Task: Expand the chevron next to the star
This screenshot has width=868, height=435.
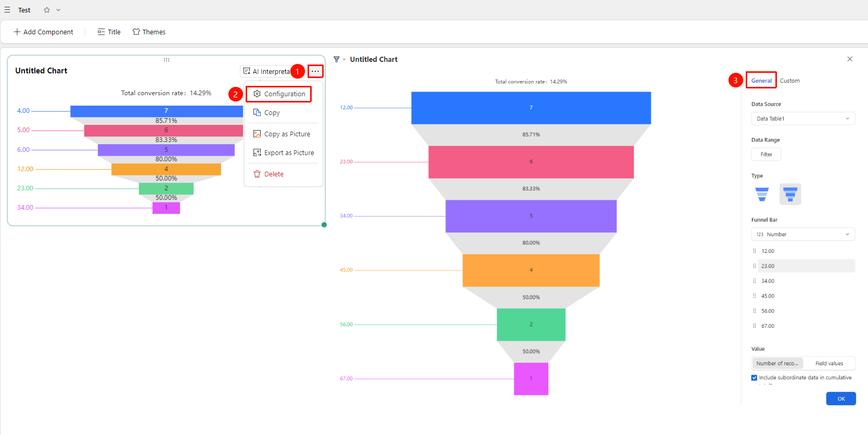Action: pos(58,10)
